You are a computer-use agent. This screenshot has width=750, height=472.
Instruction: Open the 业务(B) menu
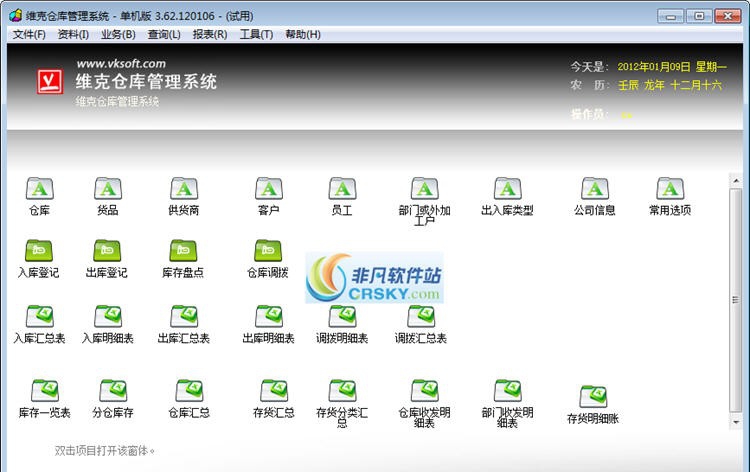click(x=118, y=34)
